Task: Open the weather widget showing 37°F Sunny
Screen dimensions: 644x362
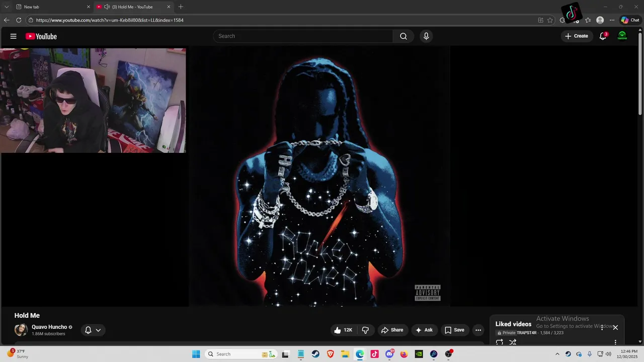Action: tap(18, 354)
